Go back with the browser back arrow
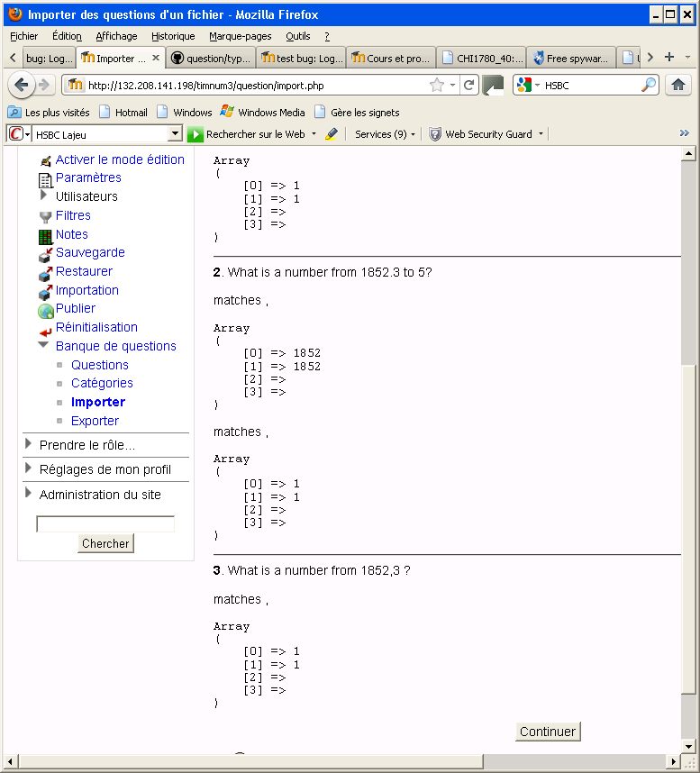Screen dimensions: 700x773 pos(22,85)
